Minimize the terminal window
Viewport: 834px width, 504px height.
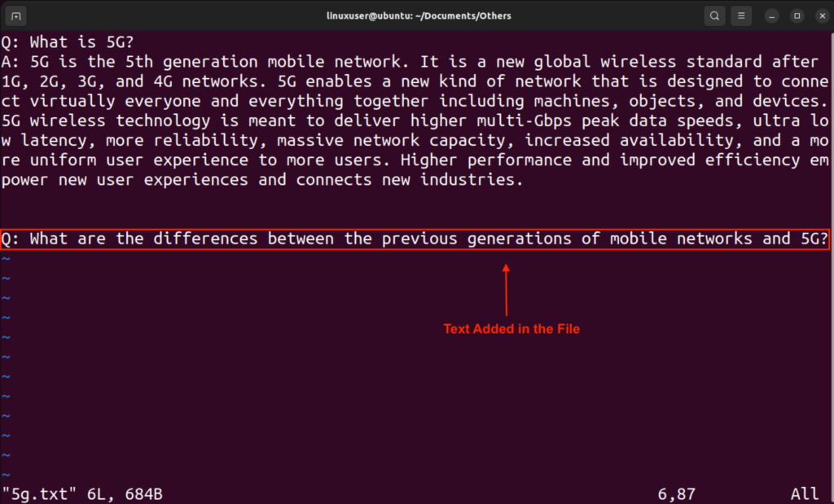click(x=770, y=15)
